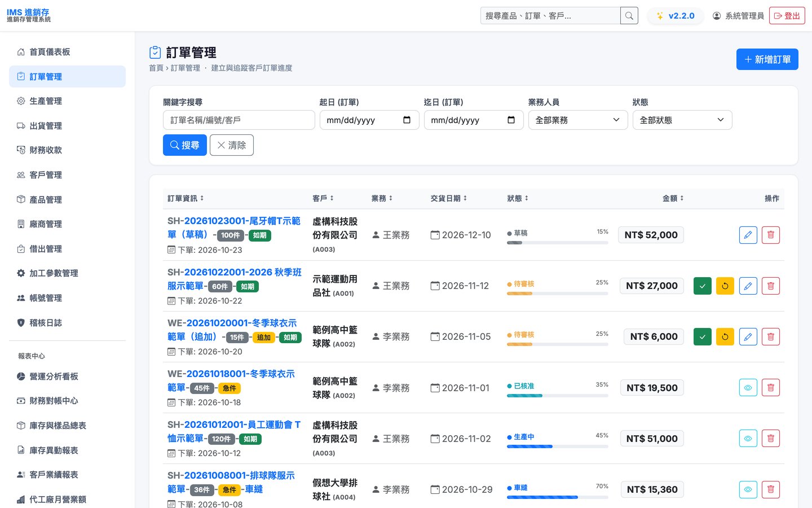Click the magnifier search icon in the header
The height and width of the screenshot is (508, 812).
tap(629, 16)
